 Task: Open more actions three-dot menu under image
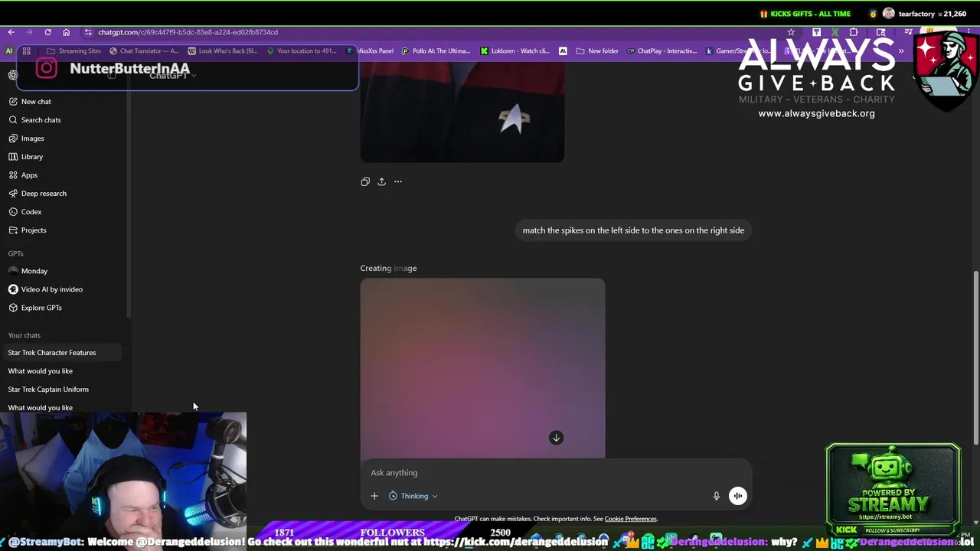click(x=398, y=181)
